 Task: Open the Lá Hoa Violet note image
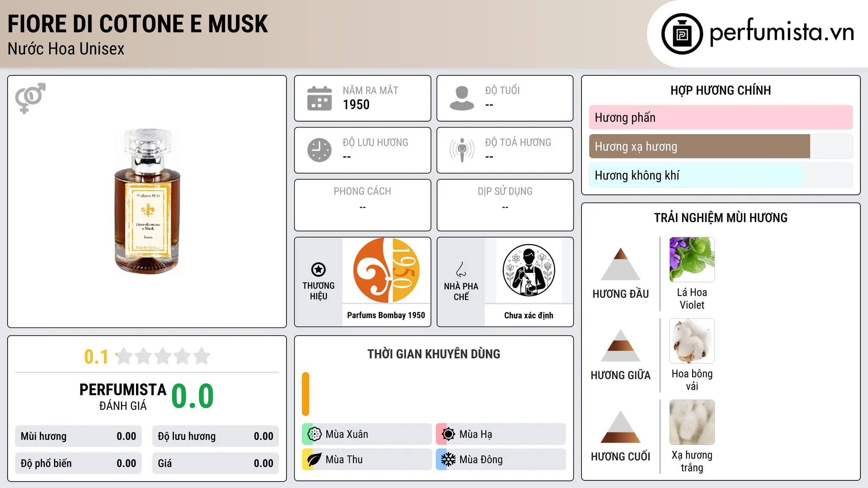pyautogui.click(x=692, y=260)
